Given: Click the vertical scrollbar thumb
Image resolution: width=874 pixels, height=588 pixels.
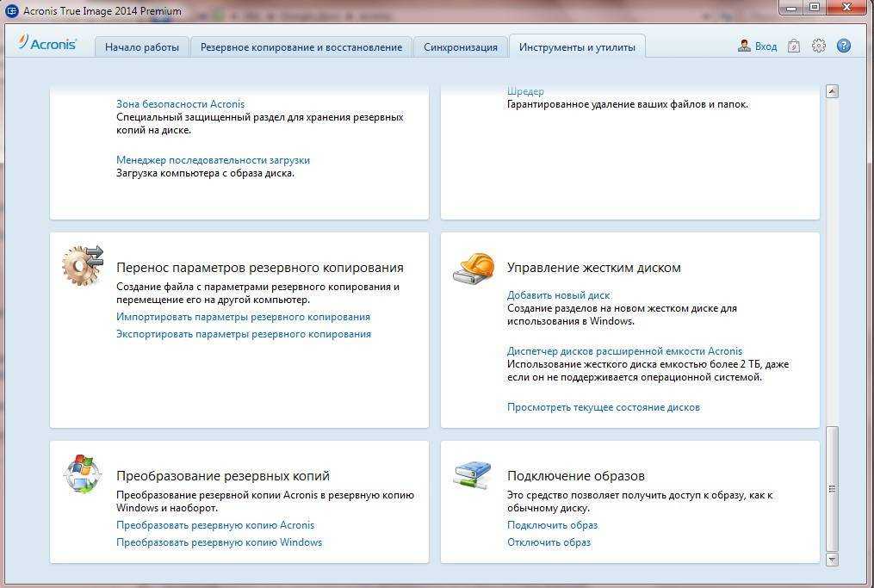Looking at the screenshot, I should (832, 489).
